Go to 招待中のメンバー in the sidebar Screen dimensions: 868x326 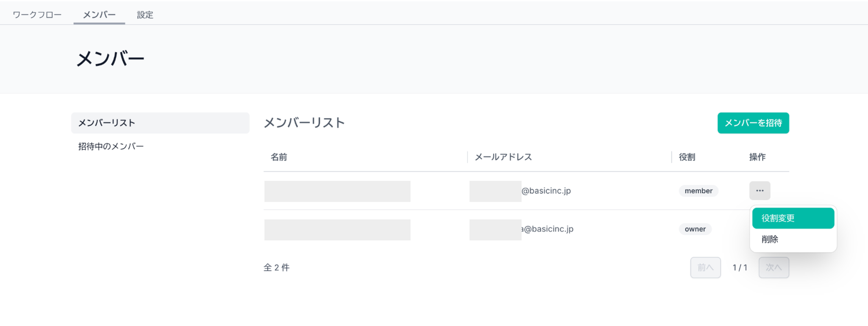point(111,146)
